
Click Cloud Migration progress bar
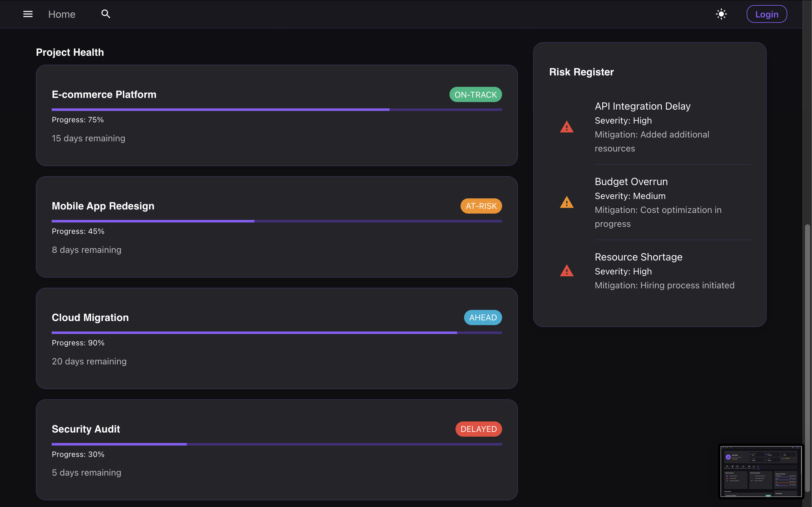277,333
